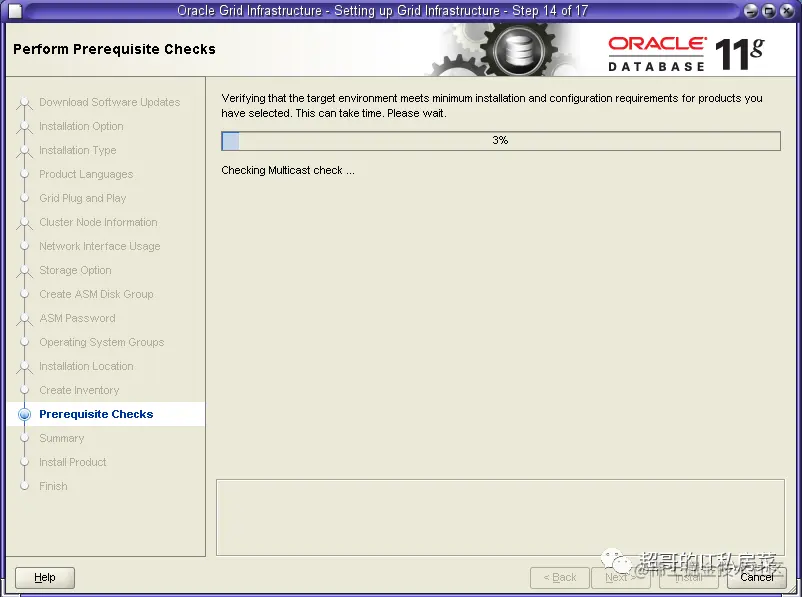The image size is (802, 597).
Task: Close the Oracle Grid Infrastructure window
Action: 787,11
